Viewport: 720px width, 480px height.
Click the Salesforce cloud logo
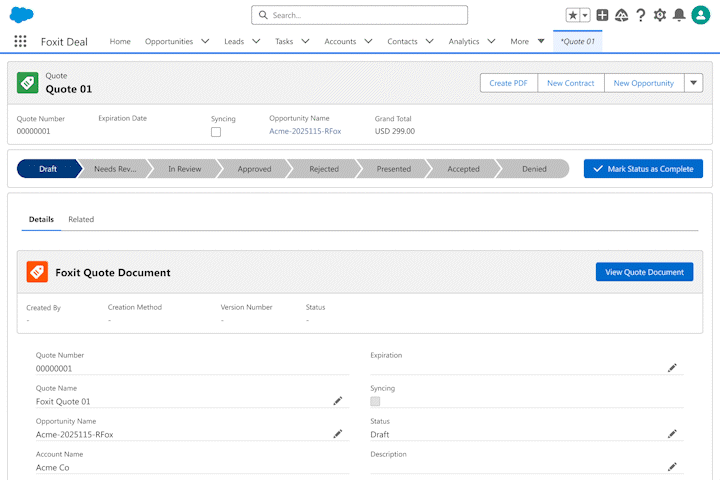click(x=22, y=15)
